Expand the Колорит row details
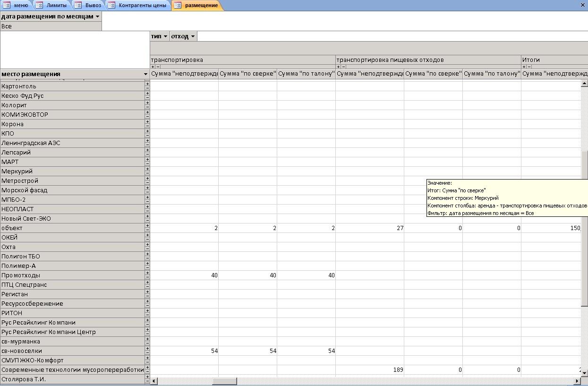Viewport: 588px width, 386px height. 147,103
